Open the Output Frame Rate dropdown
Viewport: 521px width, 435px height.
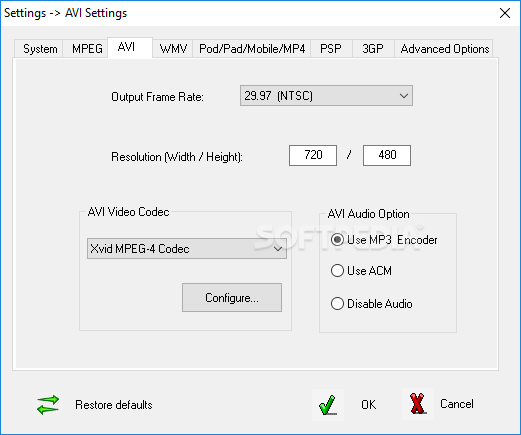pyautogui.click(x=326, y=96)
